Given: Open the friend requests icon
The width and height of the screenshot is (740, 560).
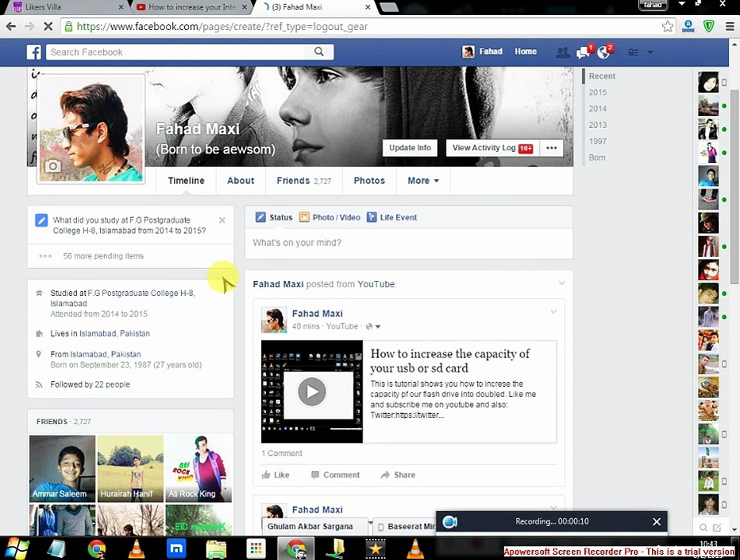Looking at the screenshot, I should pyautogui.click(x=563, y=52).
